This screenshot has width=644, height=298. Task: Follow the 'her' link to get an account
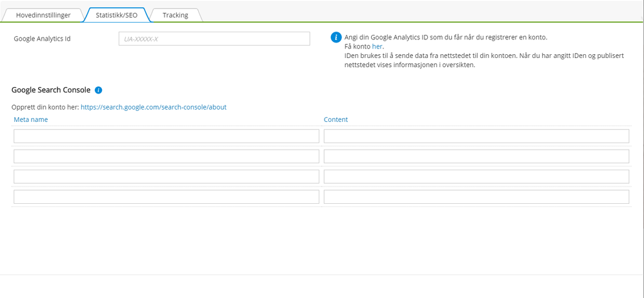coord(377,46)
